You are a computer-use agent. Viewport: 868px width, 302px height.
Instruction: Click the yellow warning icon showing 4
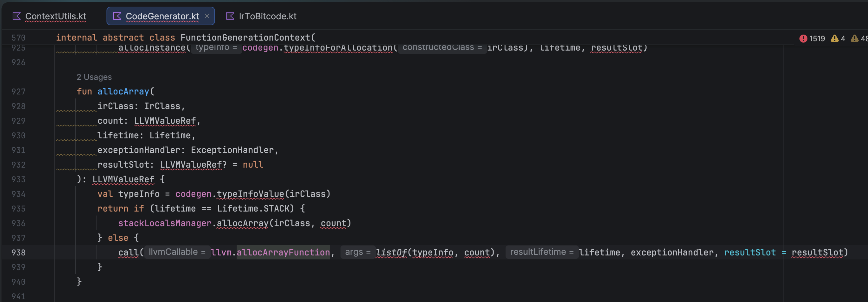click(834, 39)
